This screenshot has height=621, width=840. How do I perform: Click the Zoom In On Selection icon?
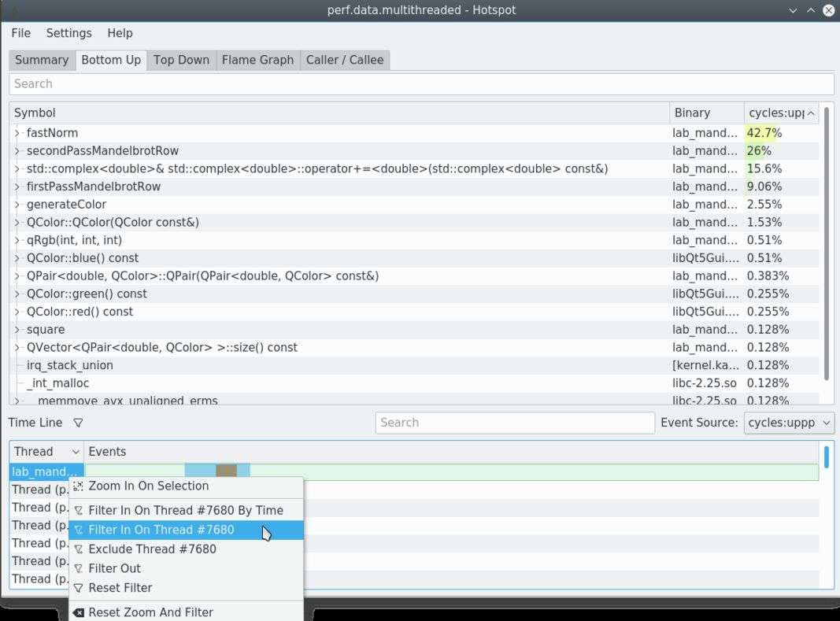coord(78,486)
